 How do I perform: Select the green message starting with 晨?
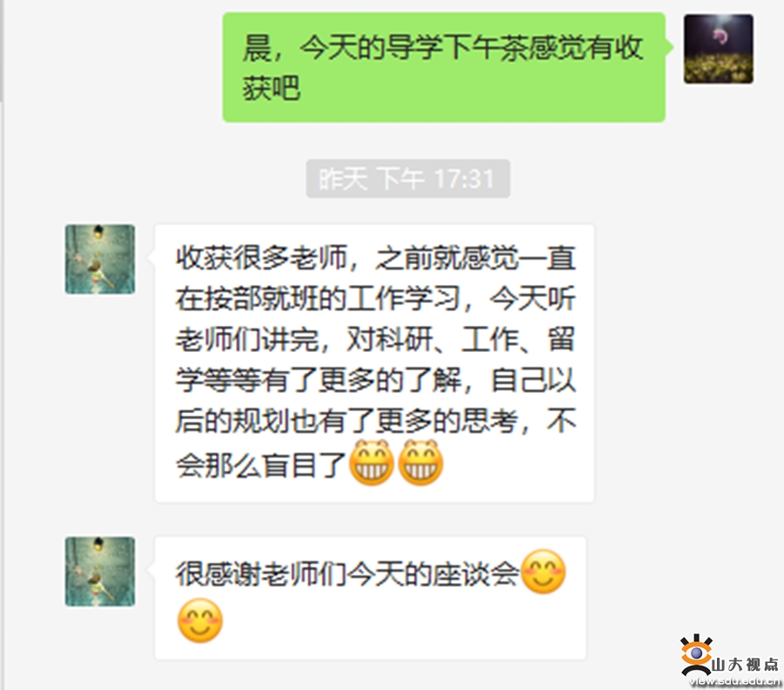(444, 67)
